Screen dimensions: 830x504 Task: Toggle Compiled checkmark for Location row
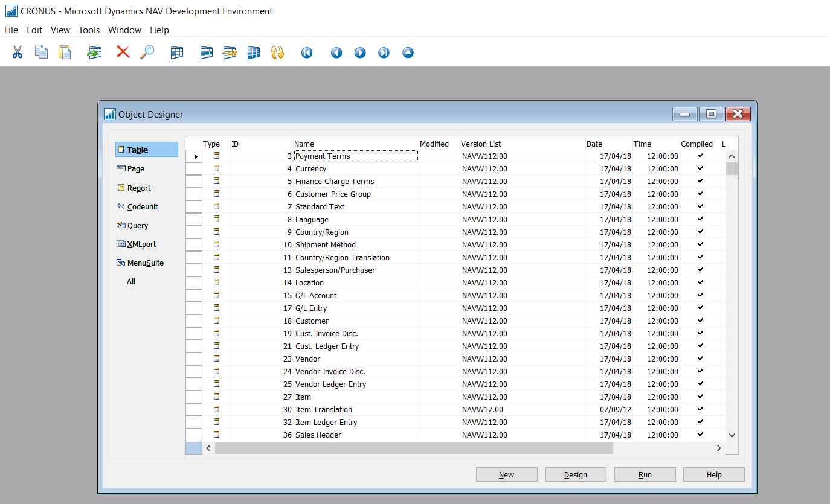coord(700,282)
